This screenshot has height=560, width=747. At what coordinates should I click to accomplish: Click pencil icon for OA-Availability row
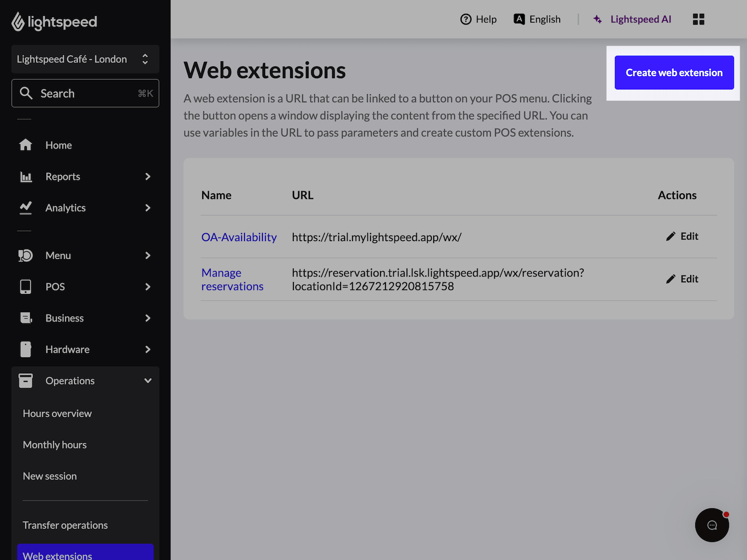[x=671, y=236]
